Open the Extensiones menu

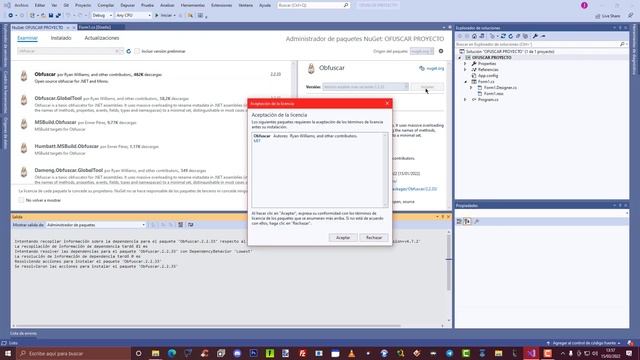point(222,5)
